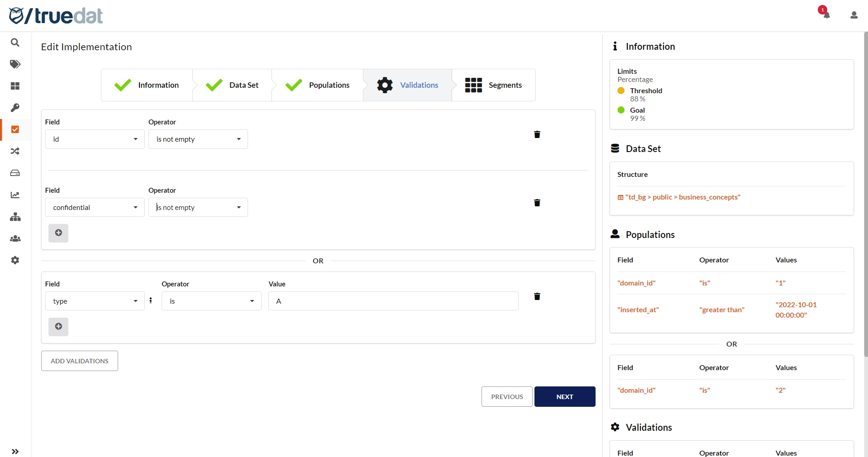Open the type Field dropdown
Viewport: 868px width, 457px height.
tap(95, 301)
